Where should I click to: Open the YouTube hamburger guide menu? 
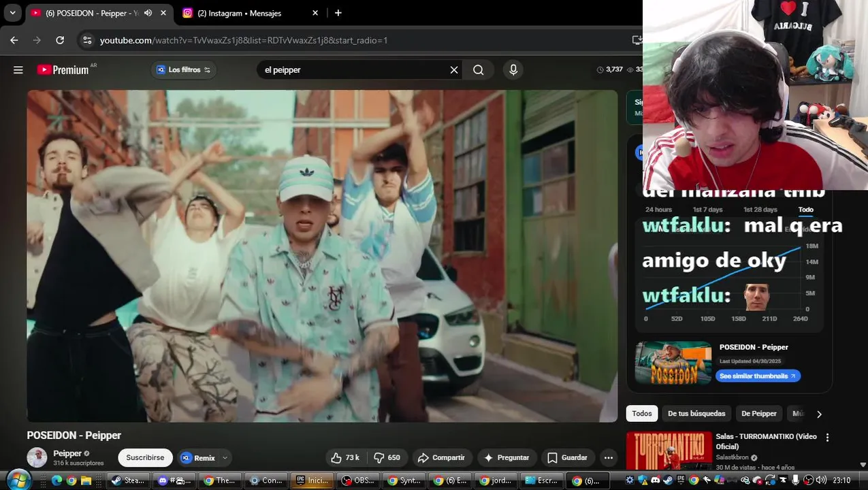[x=18, y=69]
